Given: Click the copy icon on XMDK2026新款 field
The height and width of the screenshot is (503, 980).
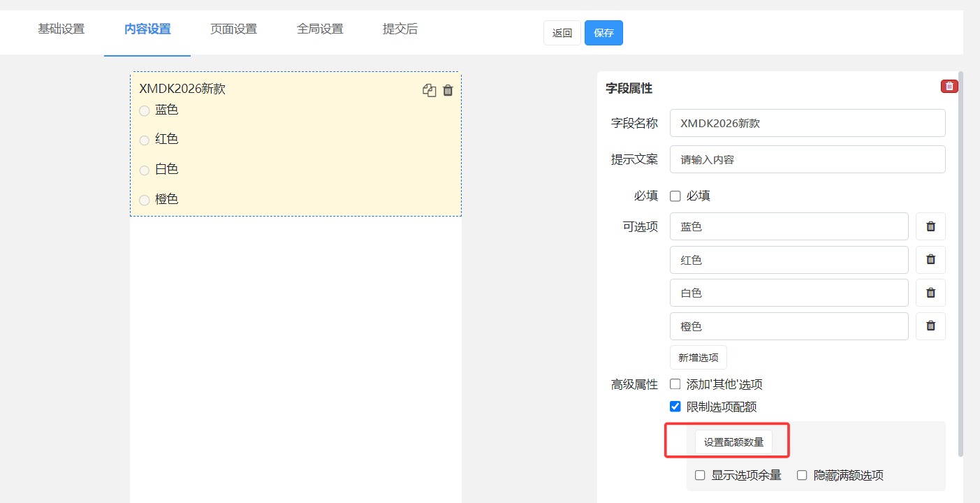Looking at the screenshot, I should coord(429,90).
